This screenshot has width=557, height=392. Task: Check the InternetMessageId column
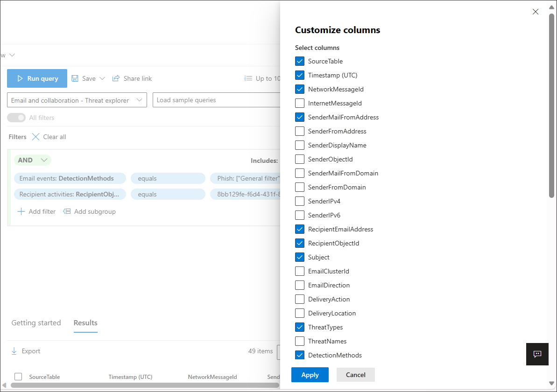(299, 103)
